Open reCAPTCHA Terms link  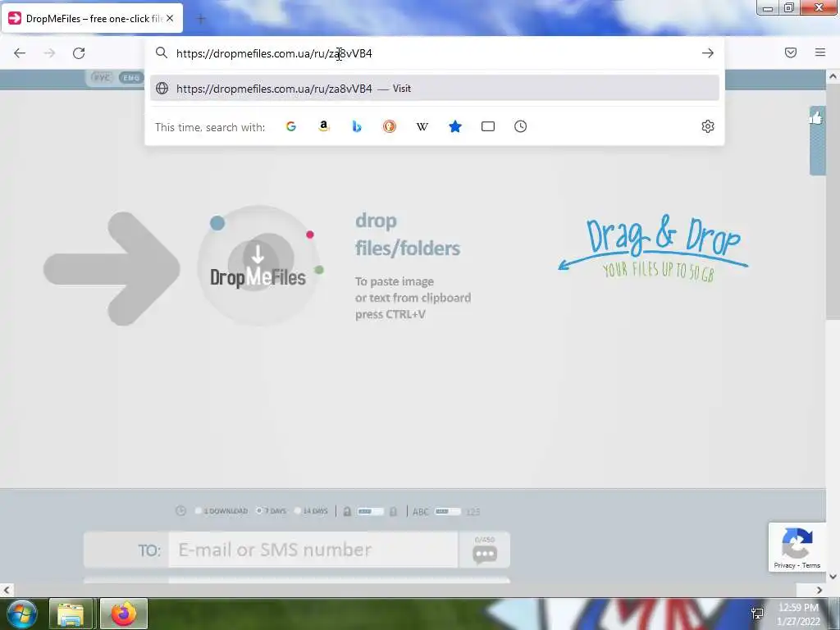point(811,565)
